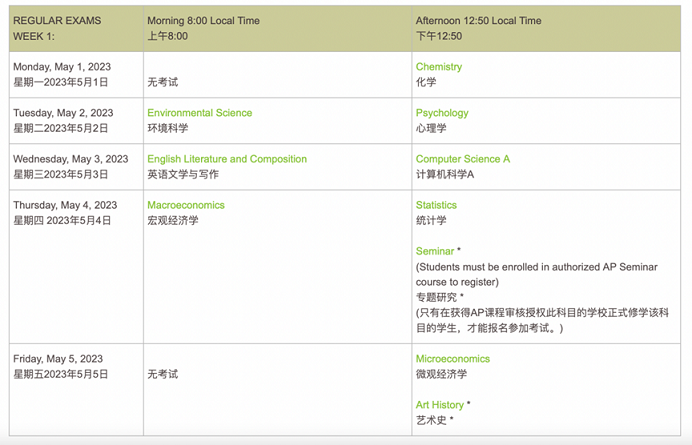Select the '心理学' text
This screenshot has width=692, height=445.
[x=431, y=128]
